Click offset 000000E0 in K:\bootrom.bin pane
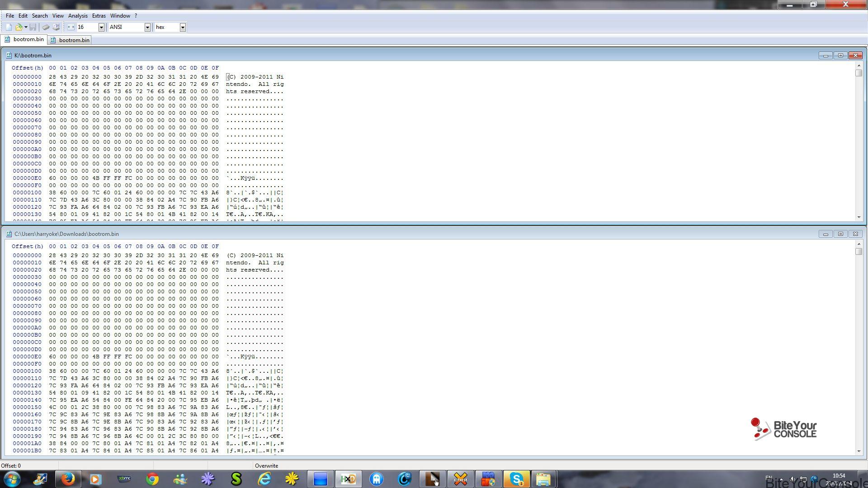The width and height of the screenshot is (868, 488). pyautogui.click(x=27, y=178)
